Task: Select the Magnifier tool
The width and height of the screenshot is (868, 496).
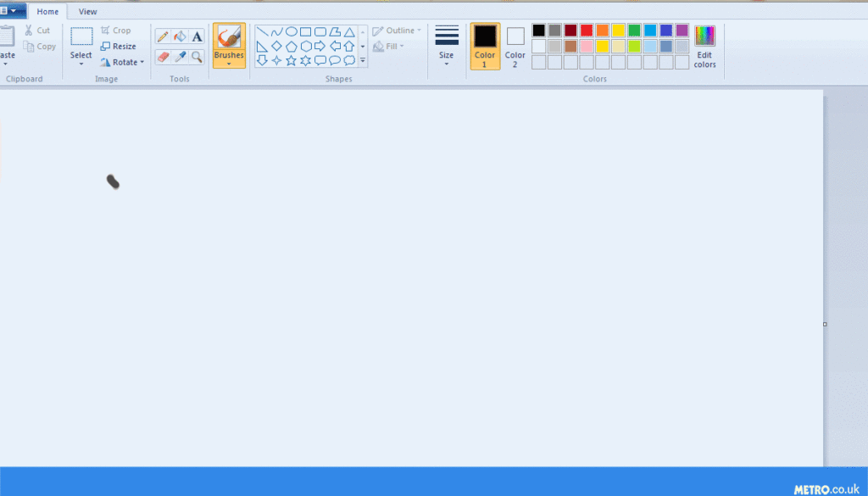Action: [197, 59]
